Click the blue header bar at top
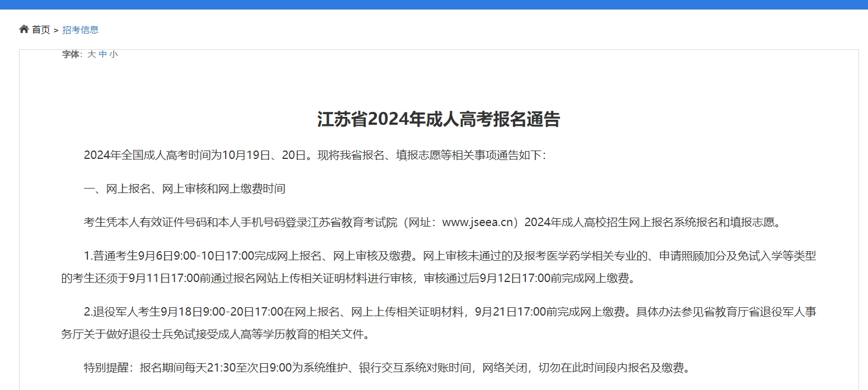 (434, 4)
